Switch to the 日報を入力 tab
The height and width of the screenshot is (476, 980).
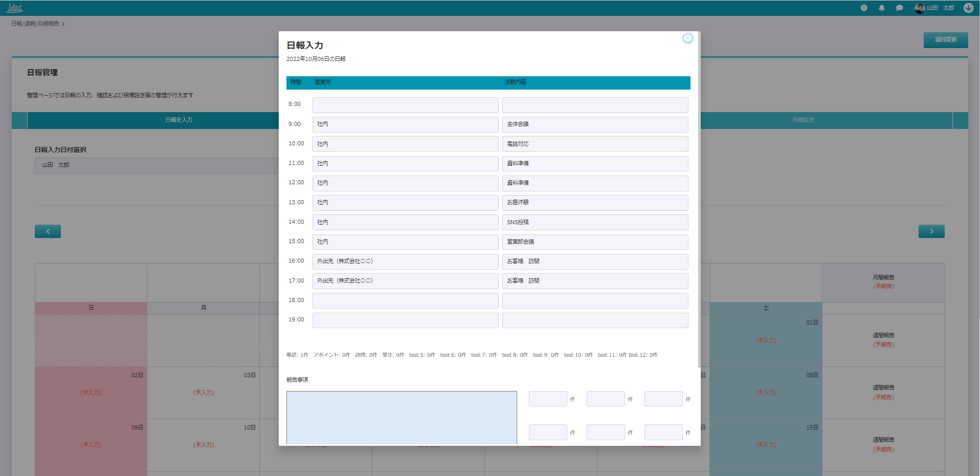pos(179,120)
